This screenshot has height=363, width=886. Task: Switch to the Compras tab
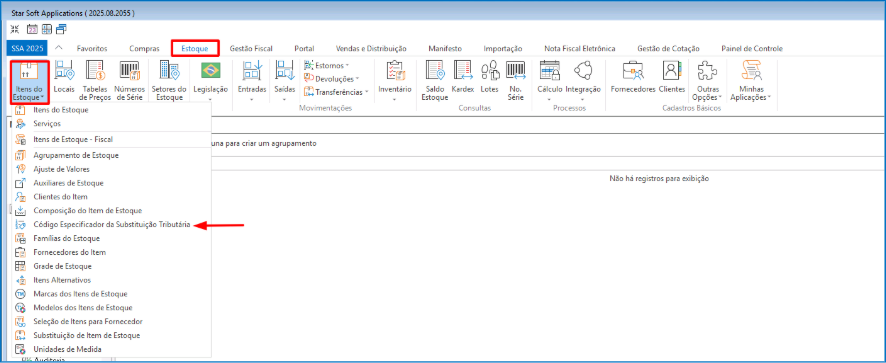[x=144, y=49]
